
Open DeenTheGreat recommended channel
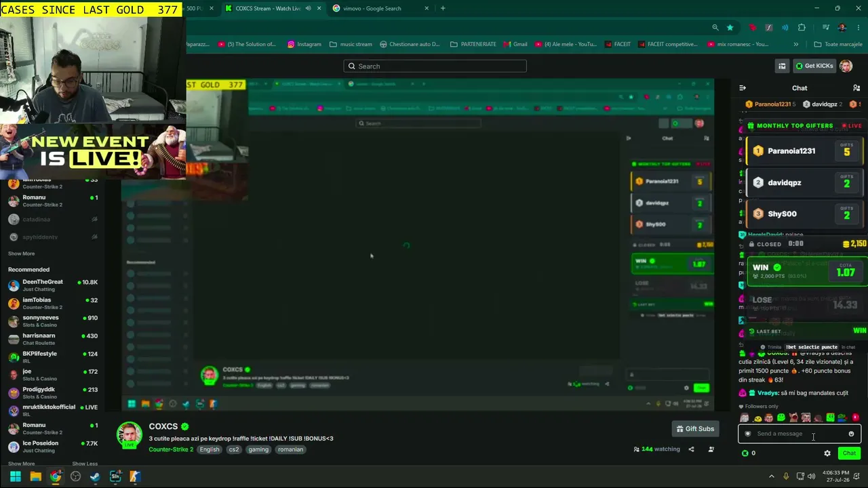point(53,285)
